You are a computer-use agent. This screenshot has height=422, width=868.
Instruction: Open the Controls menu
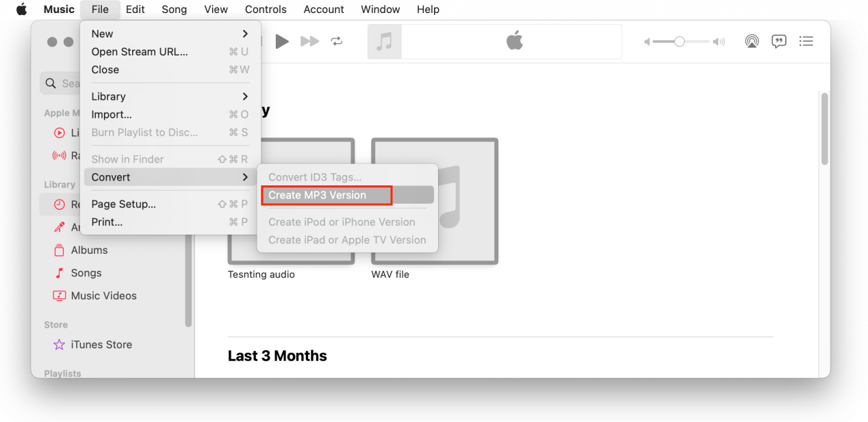(x=266, y=10)
